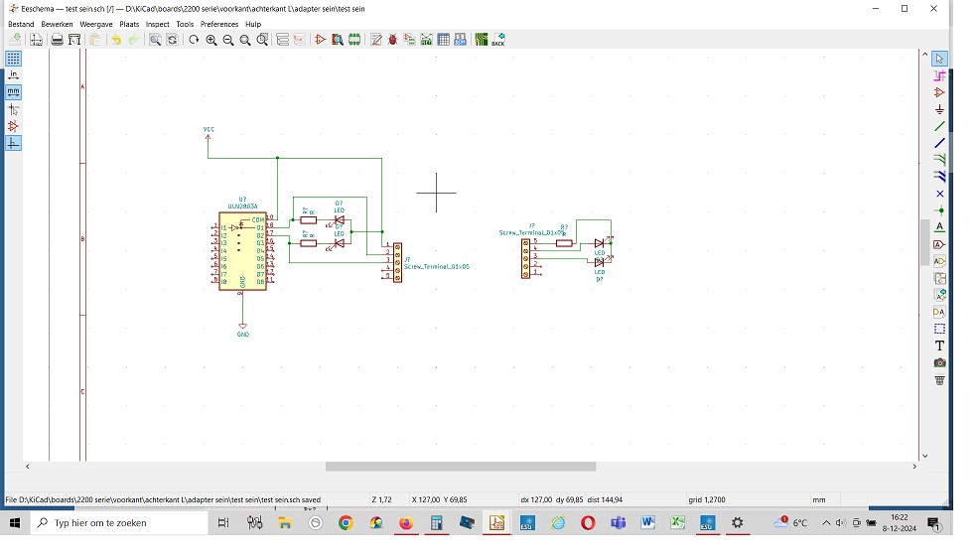Screen dimensions: 980x551
Task: Open PCB editor from toolbar
Action: click(481, 40)
